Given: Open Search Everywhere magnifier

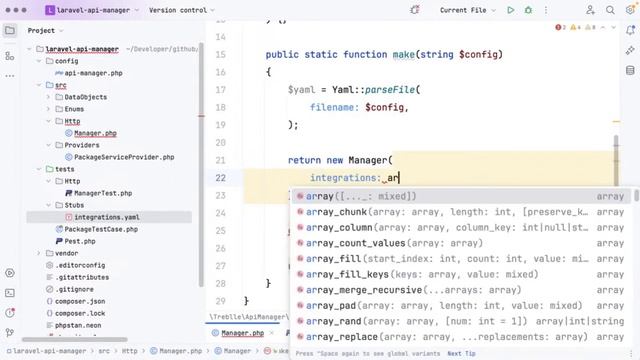Looking at the screenshot, I should coord(610,10).
